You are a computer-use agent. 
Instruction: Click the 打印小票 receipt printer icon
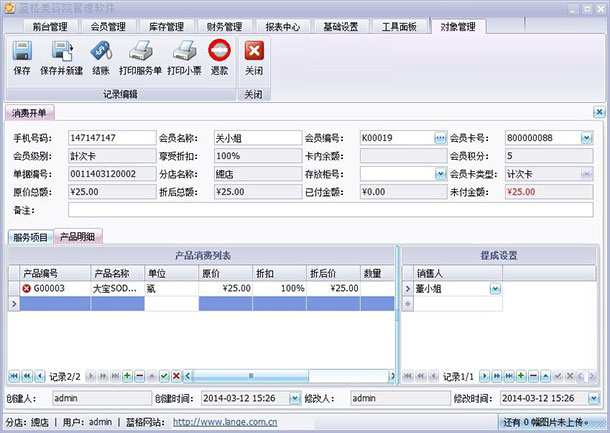(x=184, y=51)
